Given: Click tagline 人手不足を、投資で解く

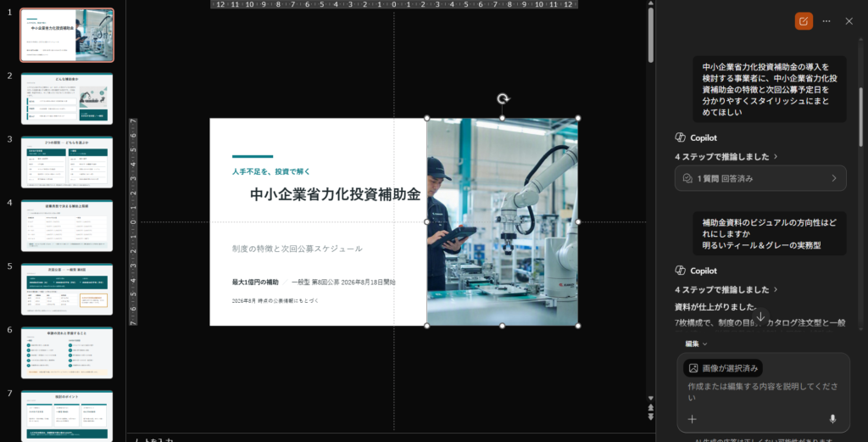Looking at the screenshot, I should (271, 171).
